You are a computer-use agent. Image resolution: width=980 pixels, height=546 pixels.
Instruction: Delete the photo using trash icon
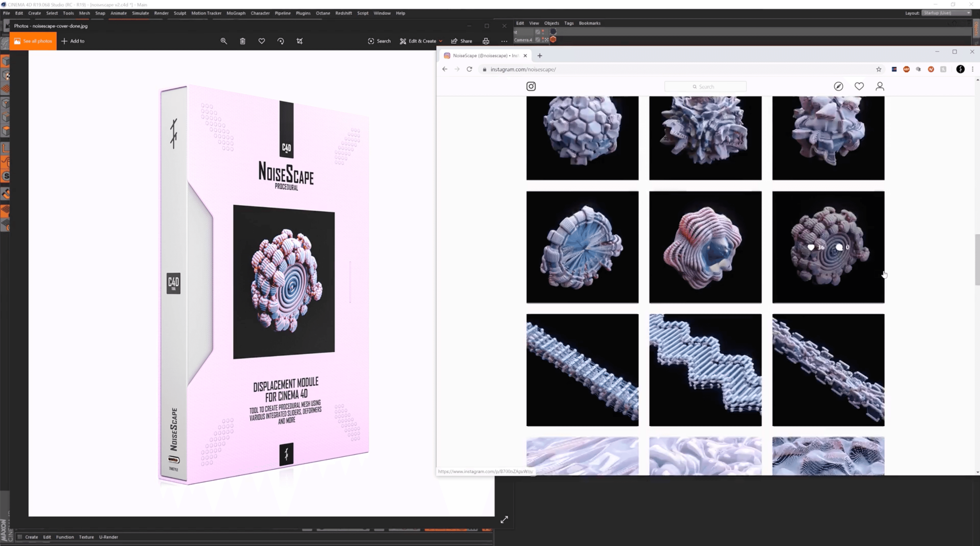point(242,41)
